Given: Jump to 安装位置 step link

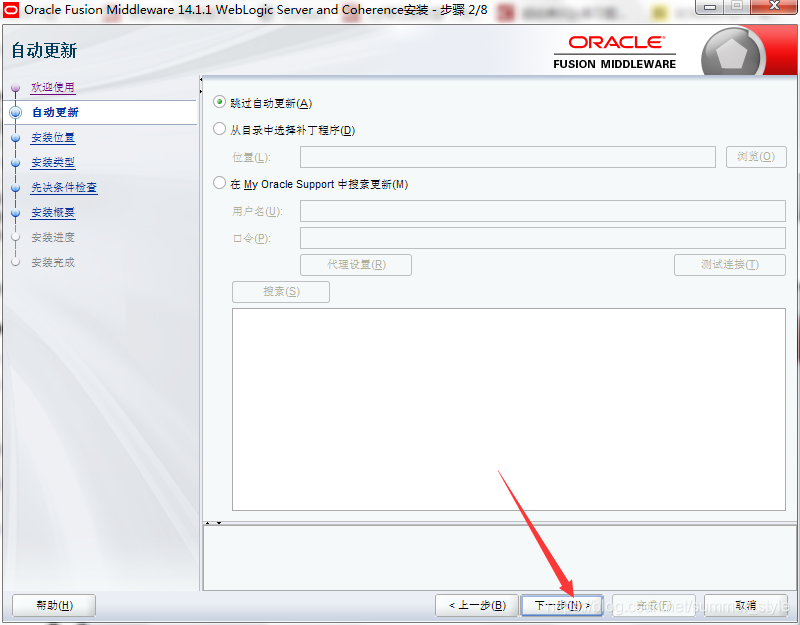Looking at the screenshot, I should pos(53,137).
